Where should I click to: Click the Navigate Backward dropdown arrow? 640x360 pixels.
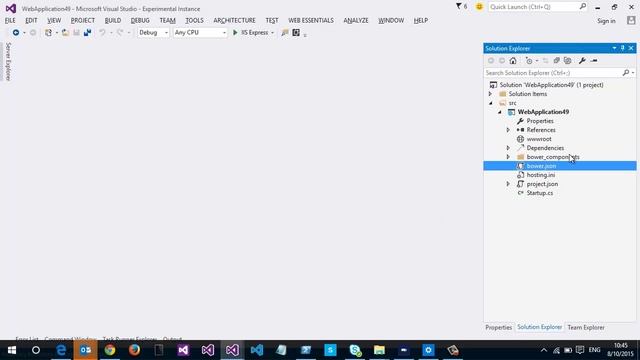click(x=24, y=33)
